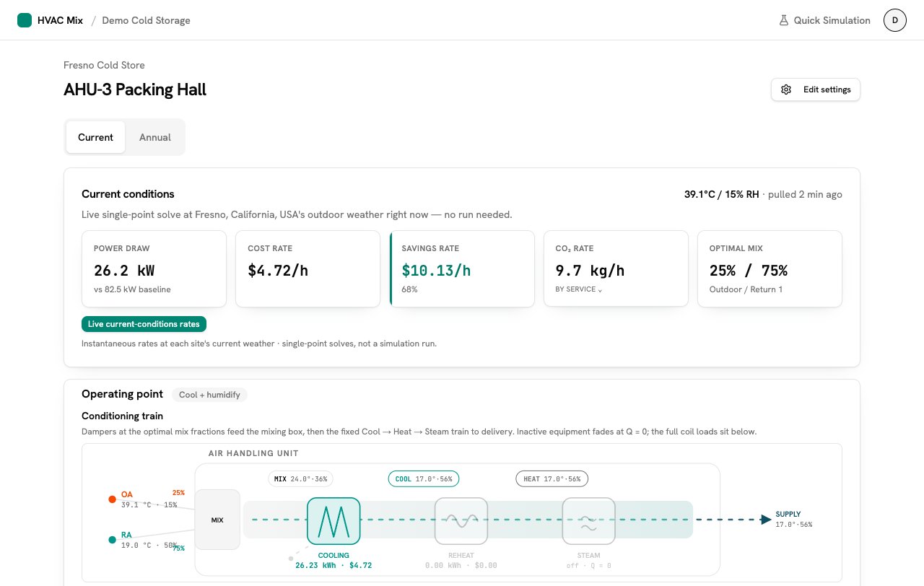This screenshot has height=586, width=924.
Task: Click the vs 82.5 kW baseline text
Action: point(132,289)
